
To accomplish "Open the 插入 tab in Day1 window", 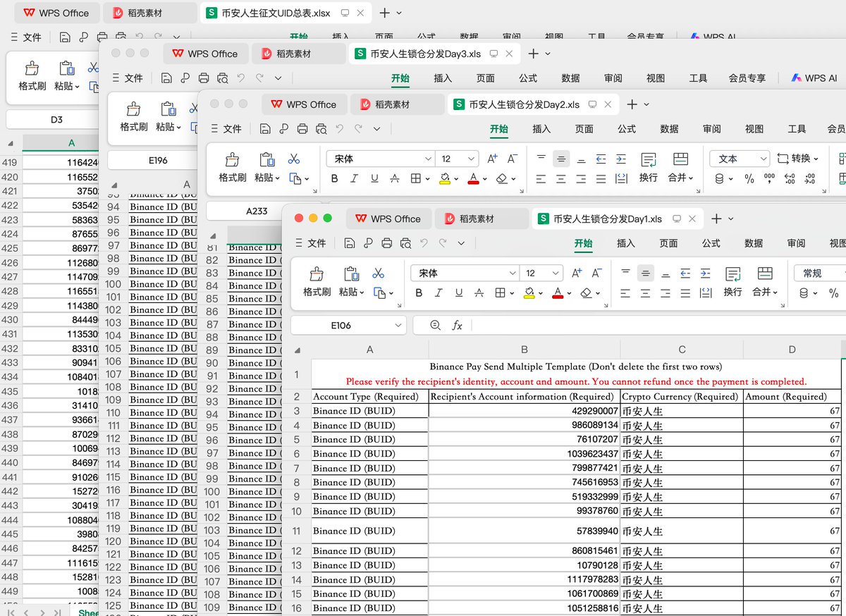I will pos(626,243).
